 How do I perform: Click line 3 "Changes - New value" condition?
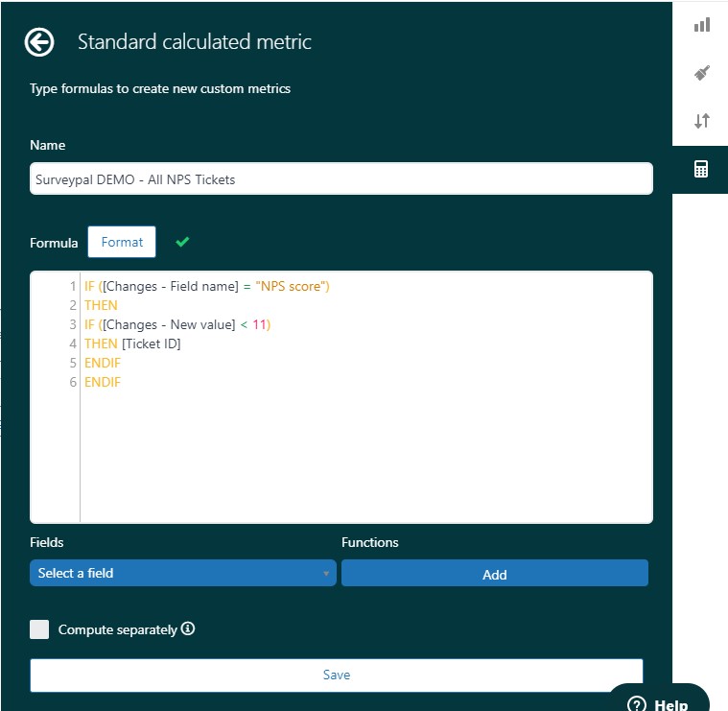pyautogui.click(x=176, y=324)
